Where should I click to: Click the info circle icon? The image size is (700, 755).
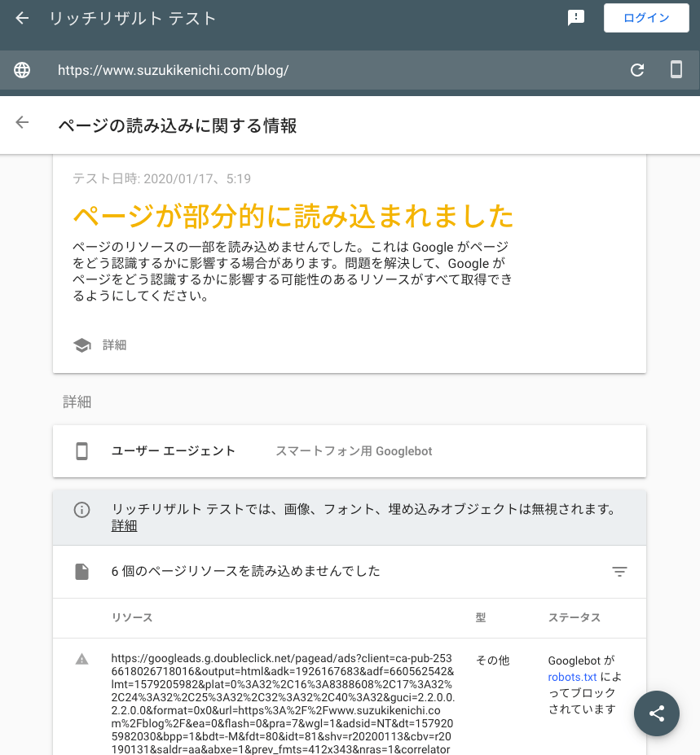82,509
